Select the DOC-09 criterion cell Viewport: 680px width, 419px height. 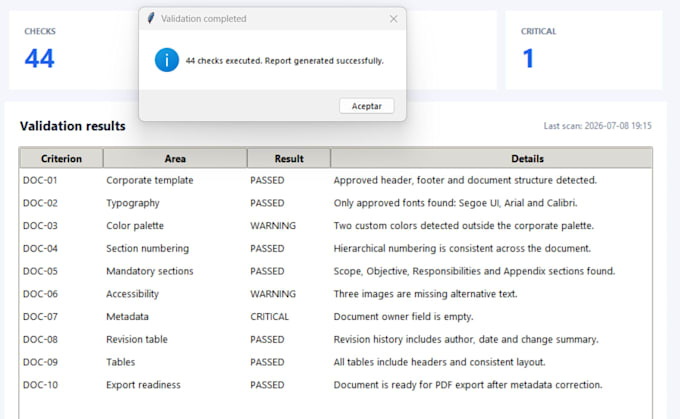40,362
